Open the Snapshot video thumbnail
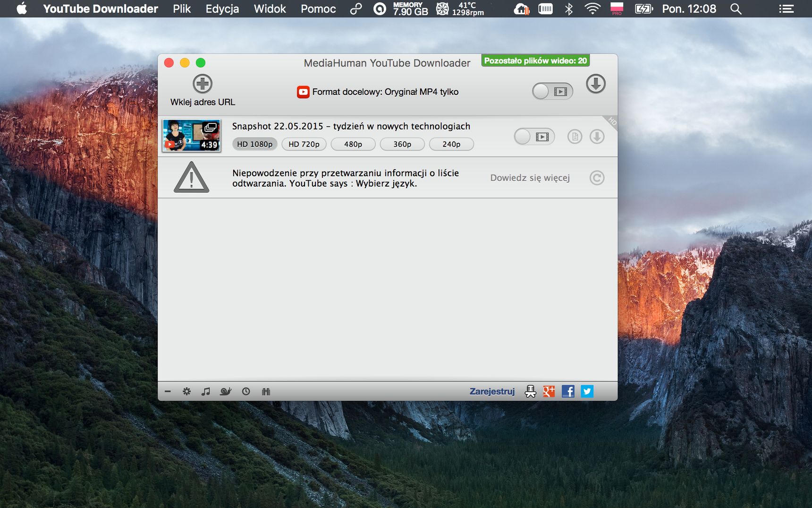 (x=191, y=136)
